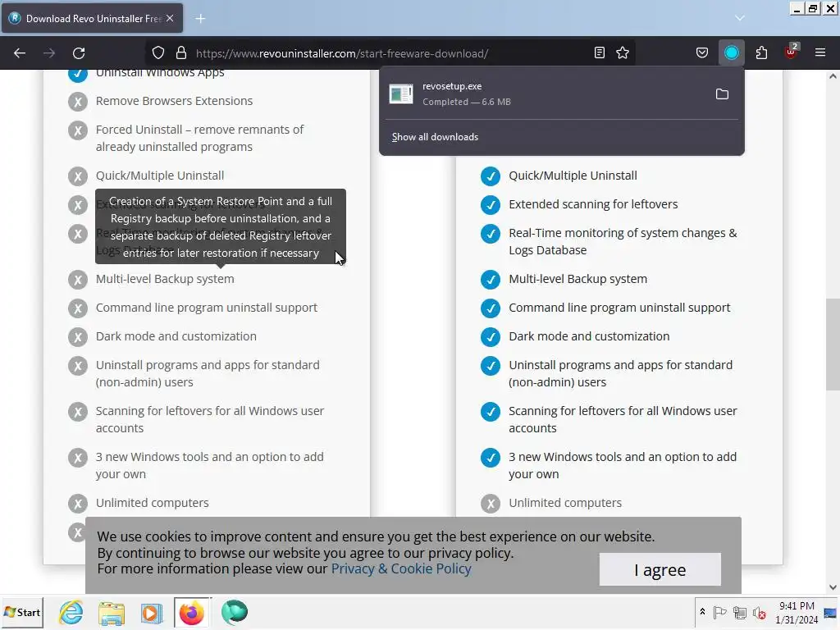Screen dimensions: 840x630
Task: Click X icon beside Remove Browsers Extensions
Action: point(78,101)
